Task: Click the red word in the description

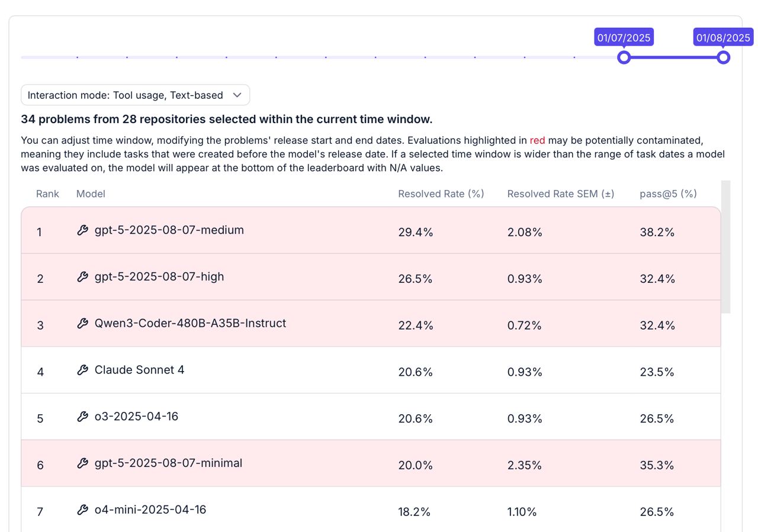Action: (x=537, y=140)
